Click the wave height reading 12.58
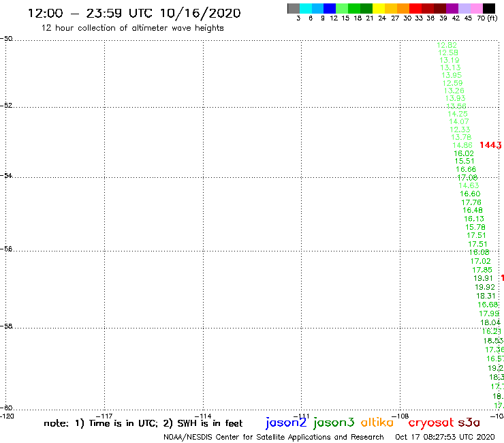Viewport: 504px width, 443px height. tap(447, 52)
